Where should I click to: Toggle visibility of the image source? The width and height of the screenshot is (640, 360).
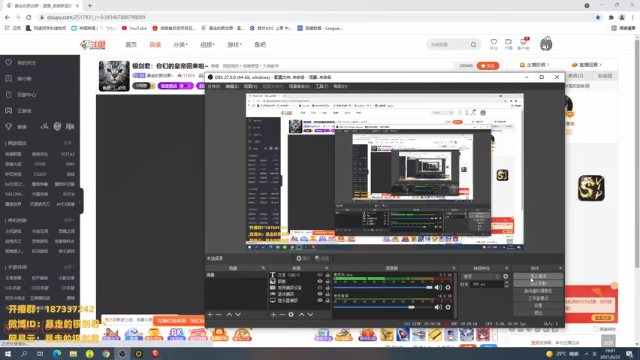tap(320, 281)
